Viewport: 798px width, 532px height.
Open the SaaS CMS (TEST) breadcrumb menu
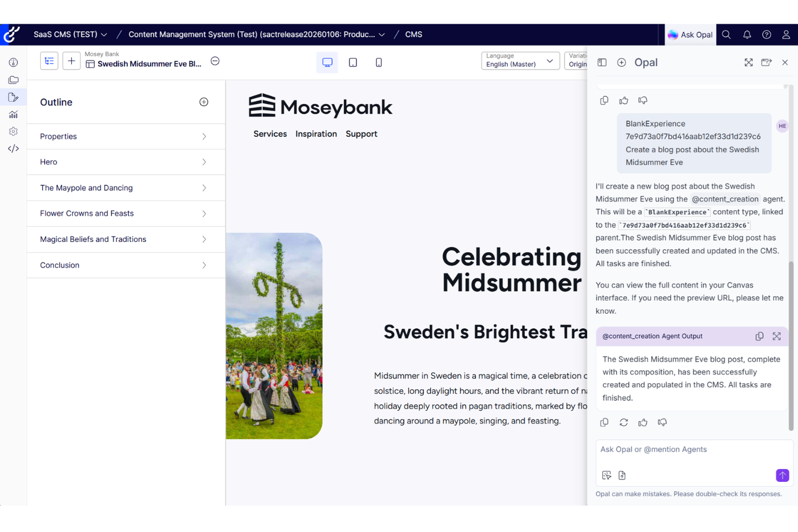click(70, 34)
